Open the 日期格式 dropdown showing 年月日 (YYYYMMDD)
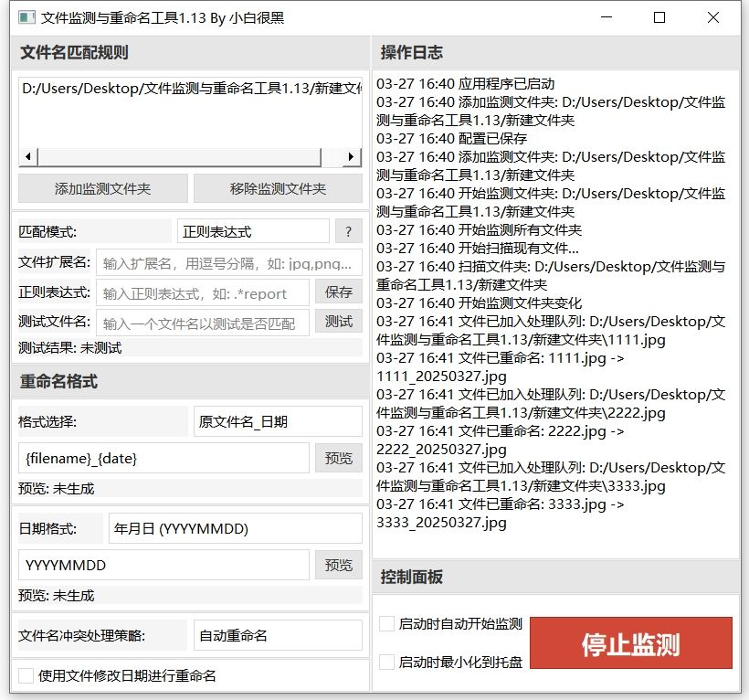 pos(236,528)
